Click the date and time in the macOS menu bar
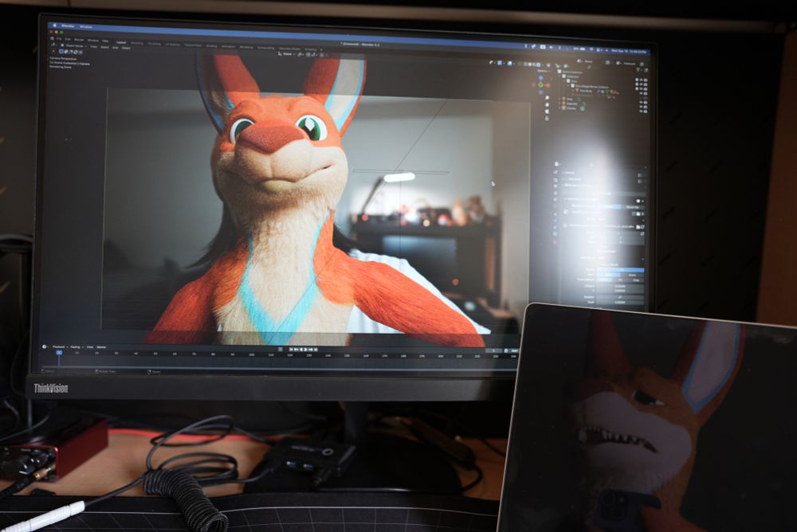Viewport: 797px width, 532px height. [629, 51]
